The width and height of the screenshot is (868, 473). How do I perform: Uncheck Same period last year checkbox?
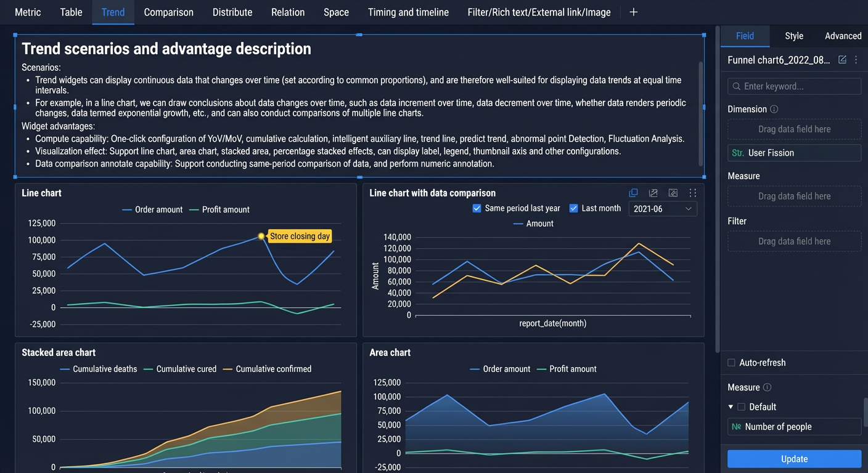[477, 208]
